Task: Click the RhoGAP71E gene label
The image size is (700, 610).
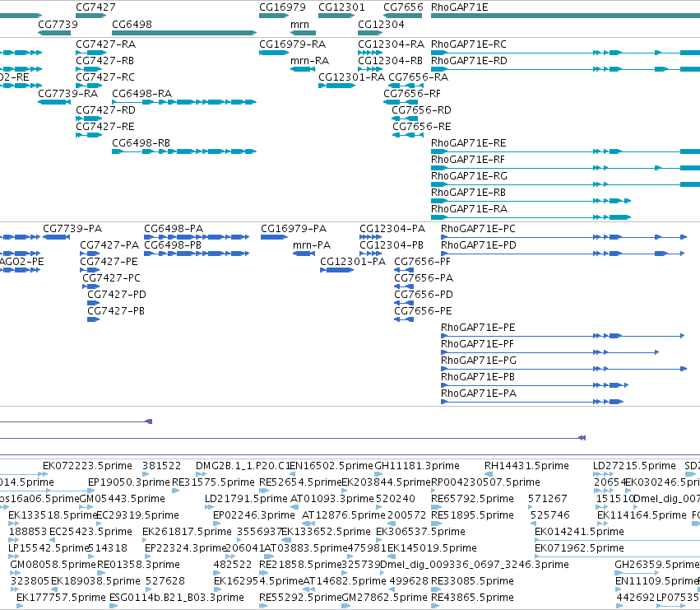Action: pyautogui.click(x=459, y=7)
